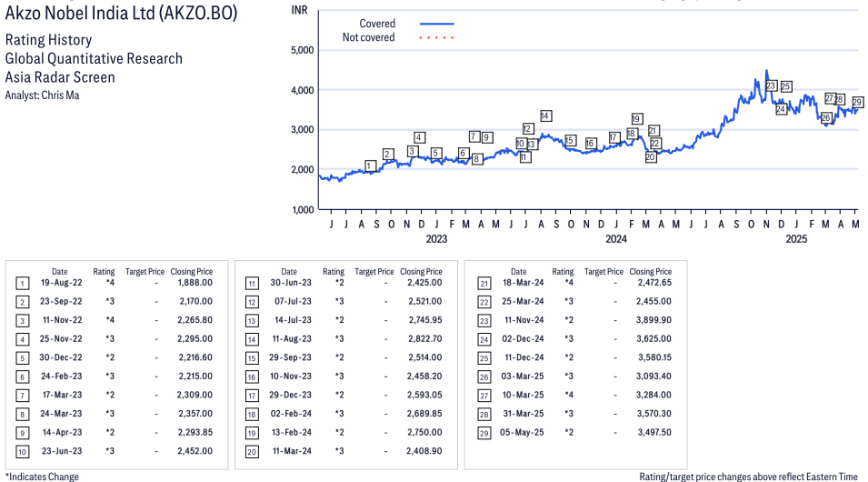Viewport: 868px width, 482px height.
Task: Select the Asia Radar Screen text
Action: coord(60,77)
